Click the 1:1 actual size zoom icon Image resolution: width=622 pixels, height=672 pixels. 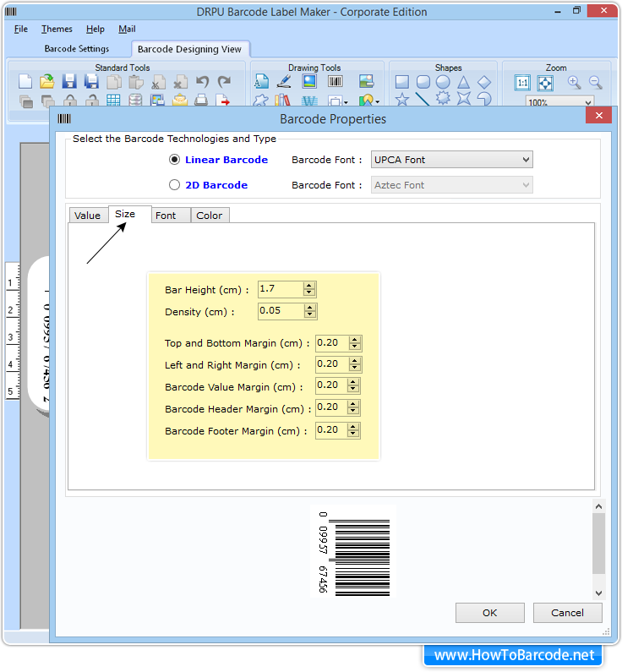[x=522, y=83]
